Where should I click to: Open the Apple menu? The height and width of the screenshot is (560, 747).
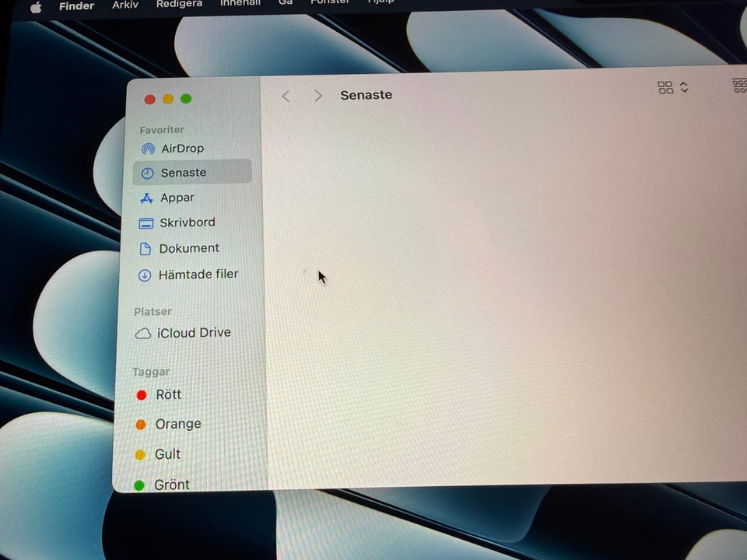pos(36,7)
